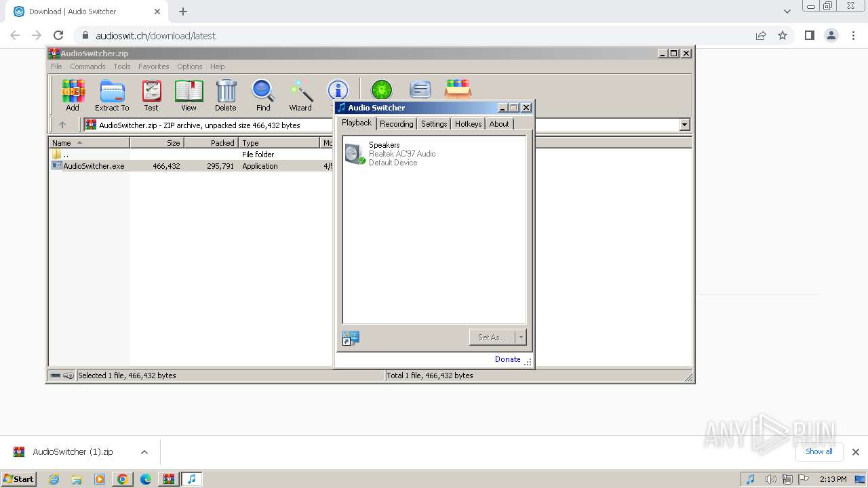Expand the AudioSwitcher (1).zip download options chevron
This screenshot has width=868, height=488.
144,452
